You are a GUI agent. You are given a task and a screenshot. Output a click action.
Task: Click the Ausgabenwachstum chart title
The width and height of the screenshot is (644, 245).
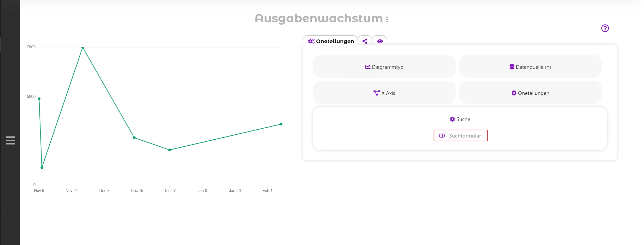coord(319,19)
